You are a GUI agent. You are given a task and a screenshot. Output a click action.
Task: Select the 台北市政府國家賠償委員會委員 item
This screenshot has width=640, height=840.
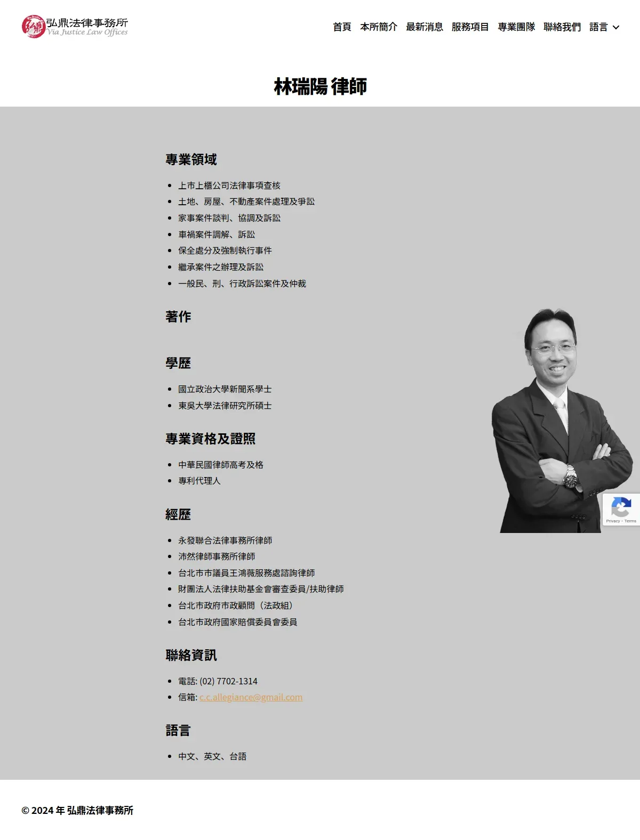point(238,622)
